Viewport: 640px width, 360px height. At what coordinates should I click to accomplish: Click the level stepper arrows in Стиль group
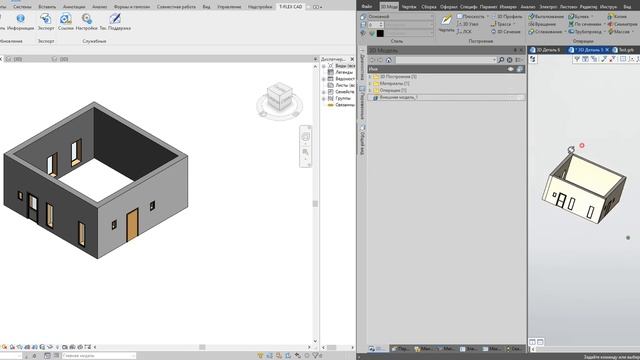[381, 25]
